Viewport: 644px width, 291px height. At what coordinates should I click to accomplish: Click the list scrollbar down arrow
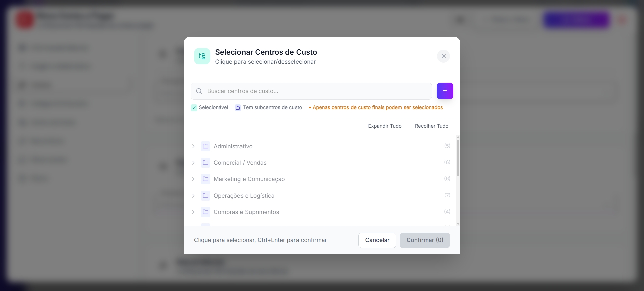pyautogui.click(x=458, y=224)
